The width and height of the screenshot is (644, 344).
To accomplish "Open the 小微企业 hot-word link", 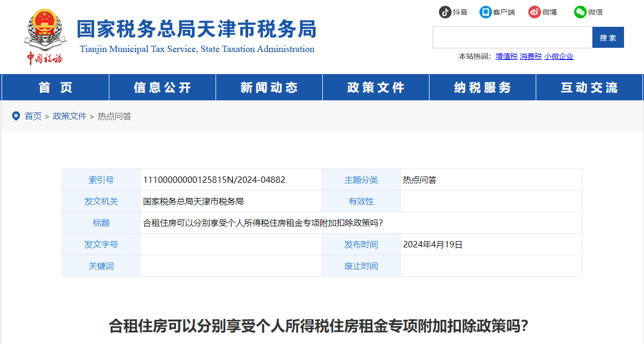I will pyautogui.click(x=558, y=56).
